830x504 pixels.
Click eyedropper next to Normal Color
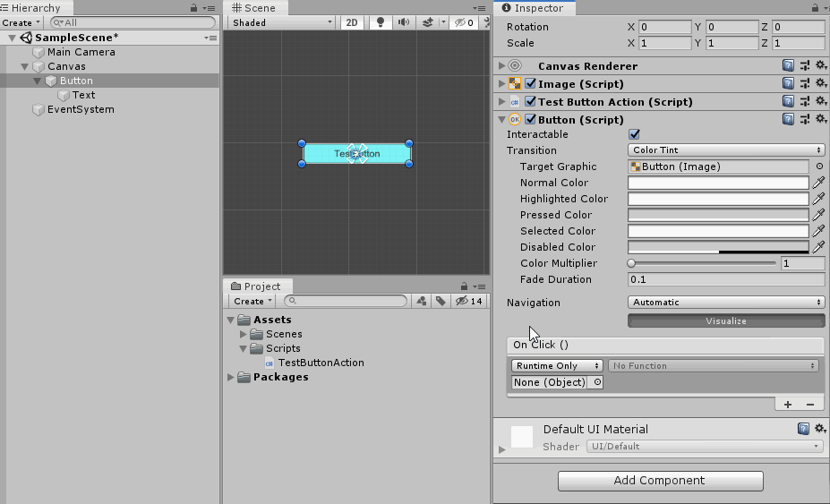818,183
